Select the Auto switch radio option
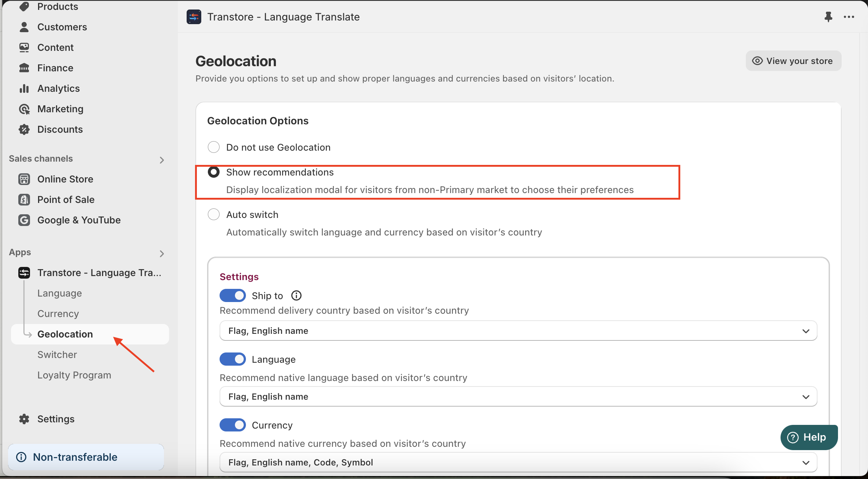Screen dimensions: 868x479 pyautogui.click(x=214, y=215)
